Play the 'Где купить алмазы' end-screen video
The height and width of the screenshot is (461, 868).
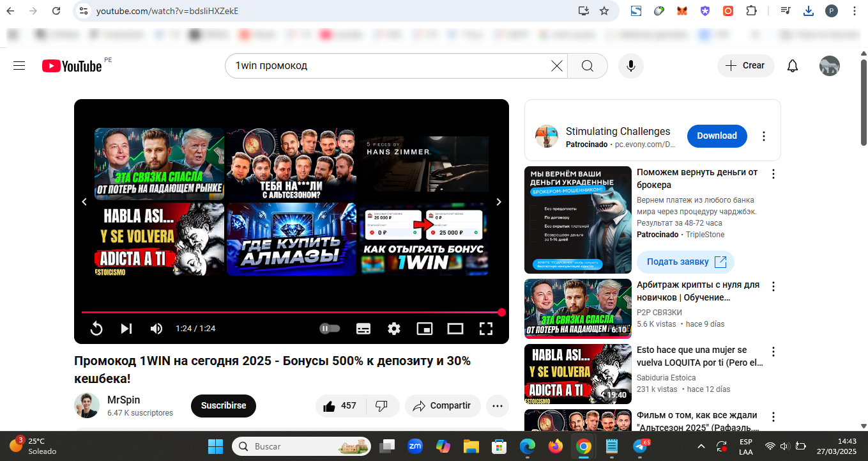(x=291, y=239)
